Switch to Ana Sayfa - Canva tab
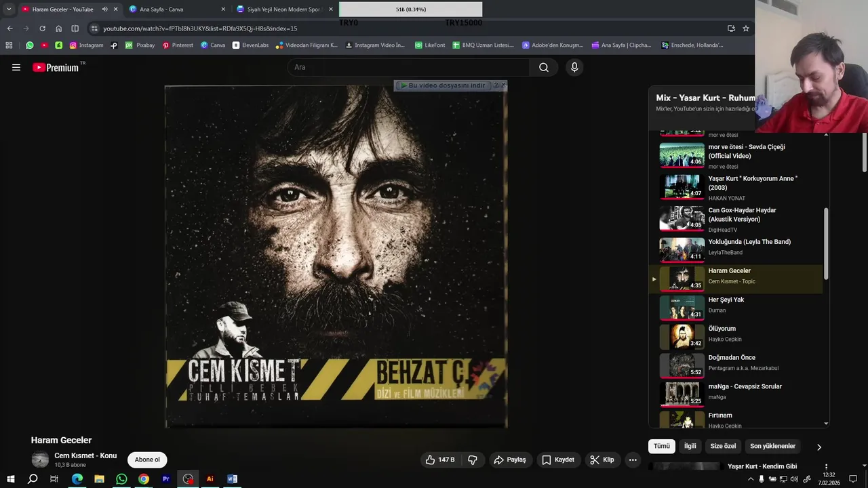Screen dimensions: 868x488 click(x=176, y=9)
